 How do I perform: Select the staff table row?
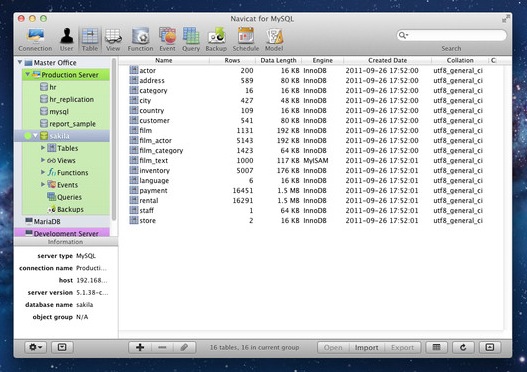[x=311, y=210]
